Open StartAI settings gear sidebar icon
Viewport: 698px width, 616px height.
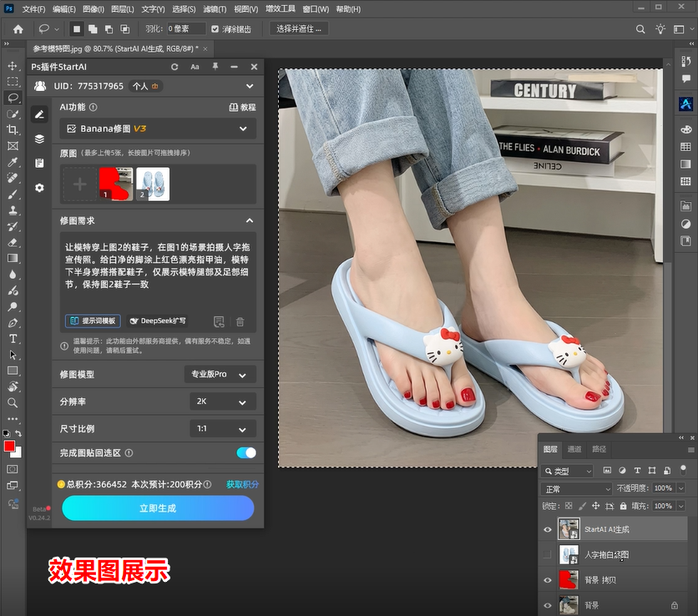pos(39,188)
